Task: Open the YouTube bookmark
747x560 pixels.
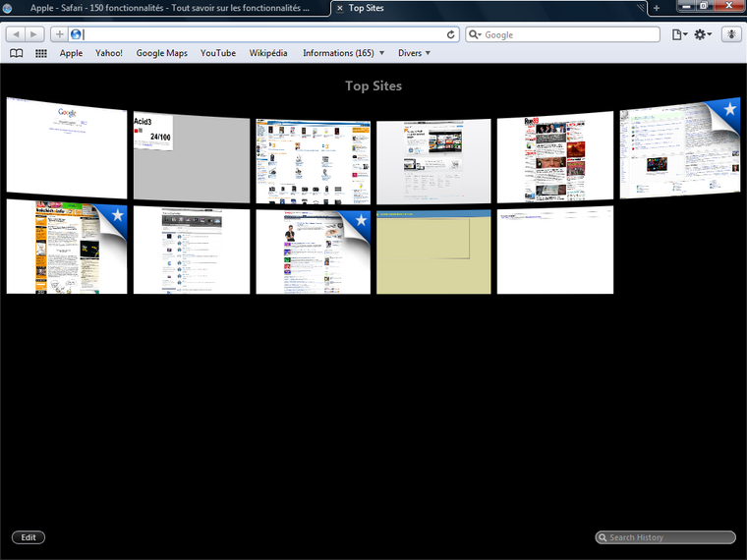Action: coord(218,53)
